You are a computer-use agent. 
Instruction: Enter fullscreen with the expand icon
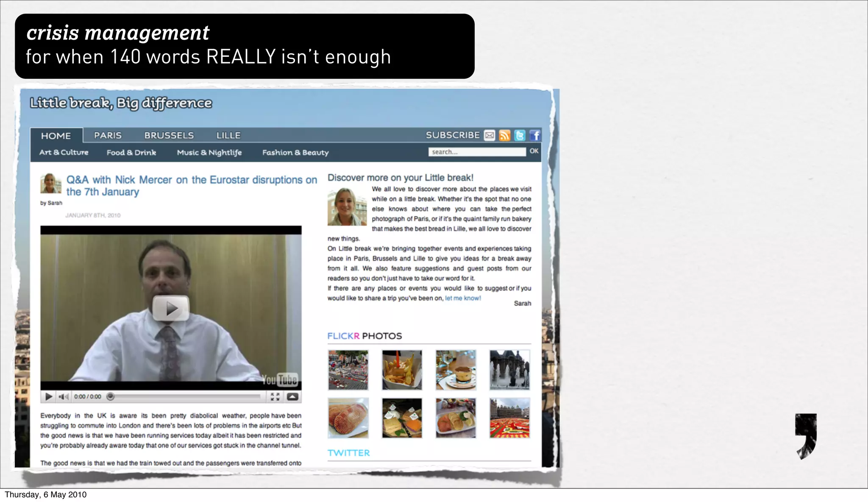pyautogui.click(x=275, y=397)
